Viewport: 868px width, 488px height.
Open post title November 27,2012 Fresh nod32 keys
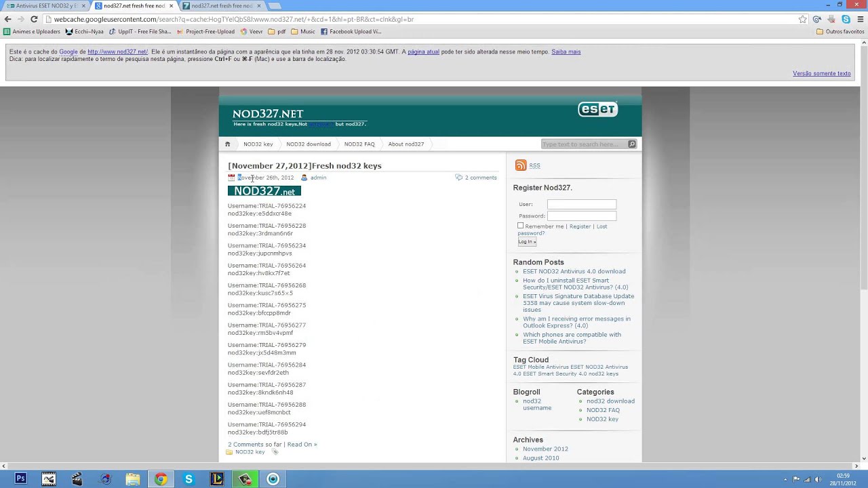click(x=304, y=165)
